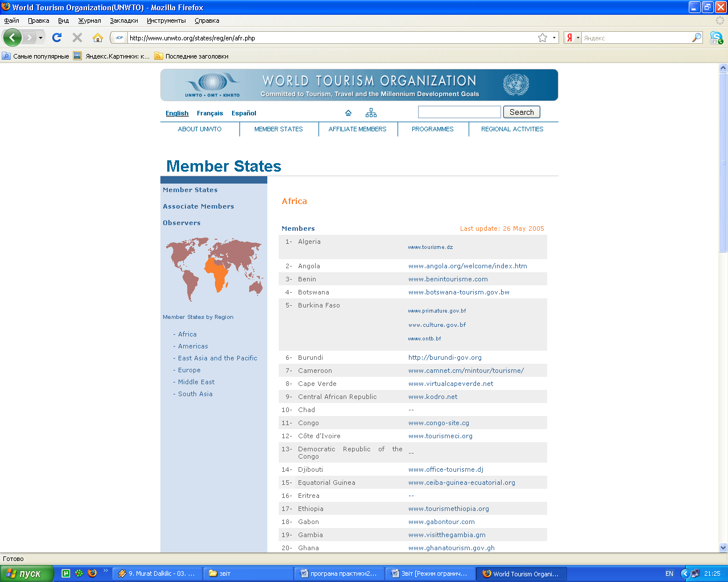The height and width of the screenshot is (582, 728).
Task: Switch to 9. Murat Dalkilic taskbar item
Action: click(157, 573)
